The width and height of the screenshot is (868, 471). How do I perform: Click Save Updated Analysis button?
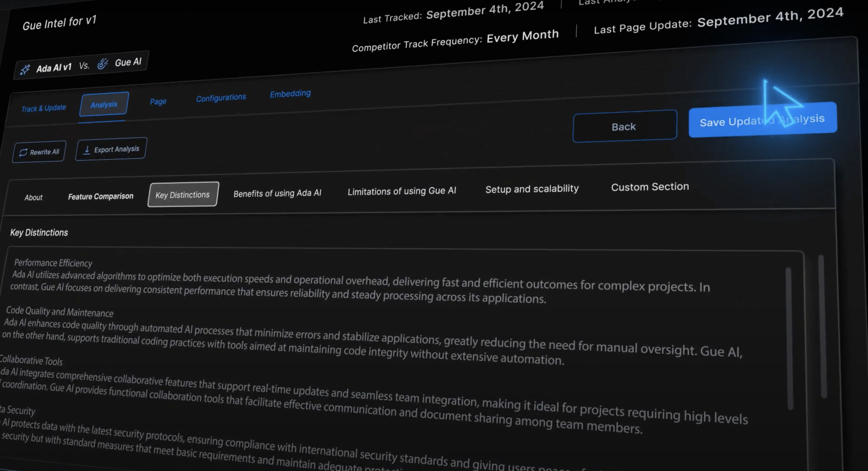coord(762,120)
